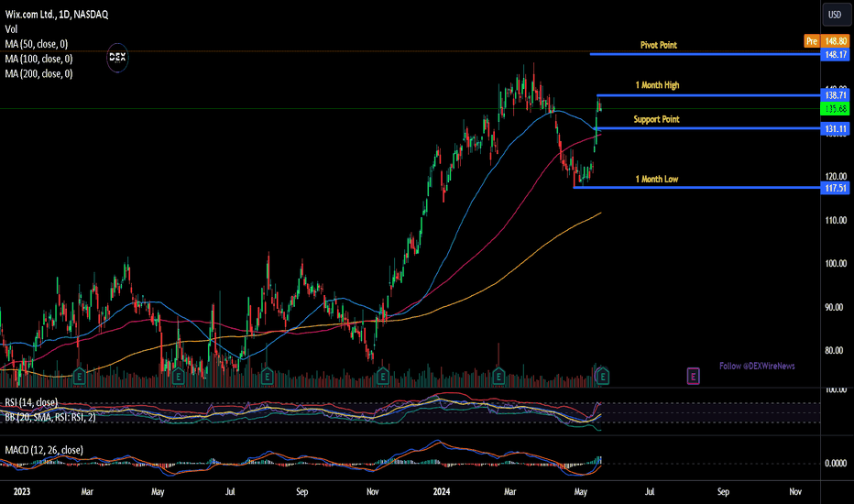Select the blue Support Point line
Screen dimensions: 854x504
pos(708,128)
